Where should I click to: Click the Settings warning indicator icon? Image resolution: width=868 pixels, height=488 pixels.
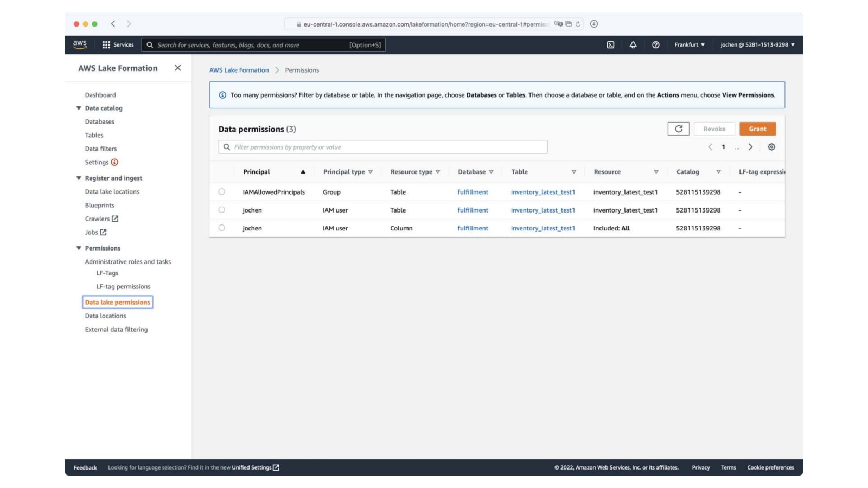point(114,162)
